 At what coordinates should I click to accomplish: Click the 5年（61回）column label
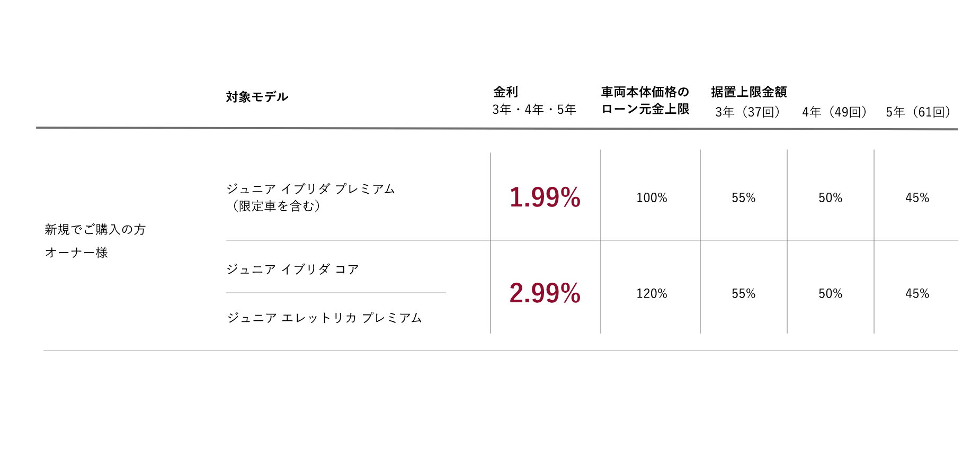pos(918,112)
